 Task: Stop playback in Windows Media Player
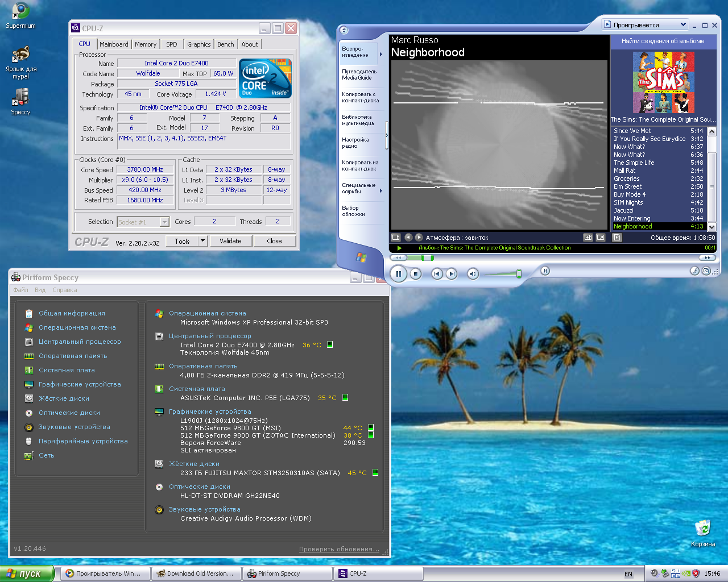point(416,274)
